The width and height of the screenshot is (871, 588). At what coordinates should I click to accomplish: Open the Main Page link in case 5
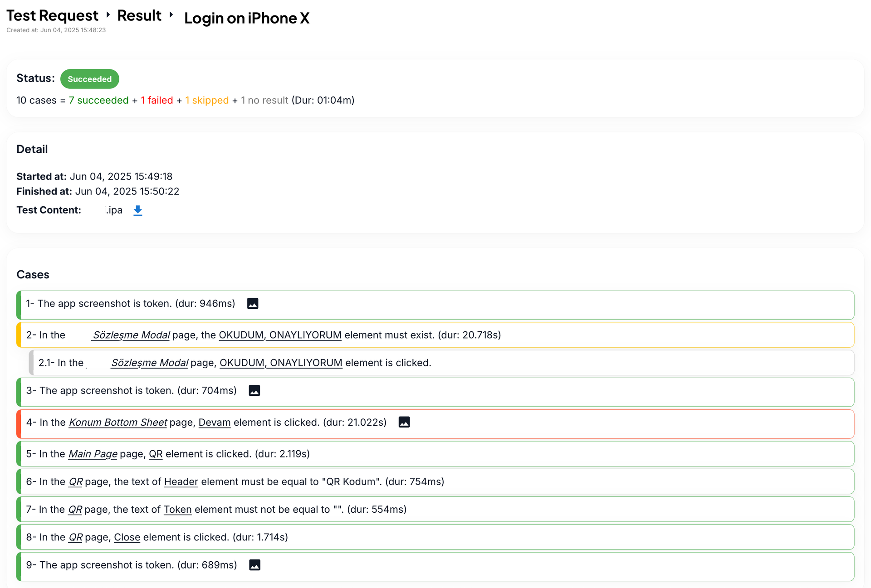93,454
